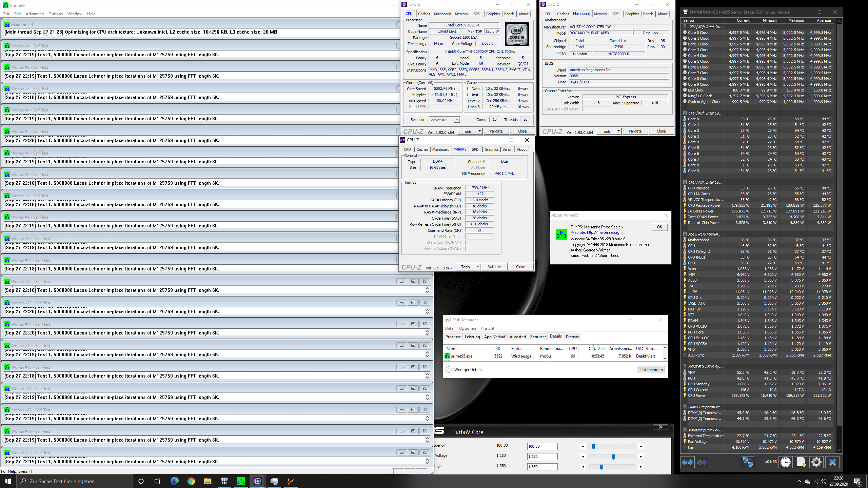Open Task View from the taskbar

(157, 481)
